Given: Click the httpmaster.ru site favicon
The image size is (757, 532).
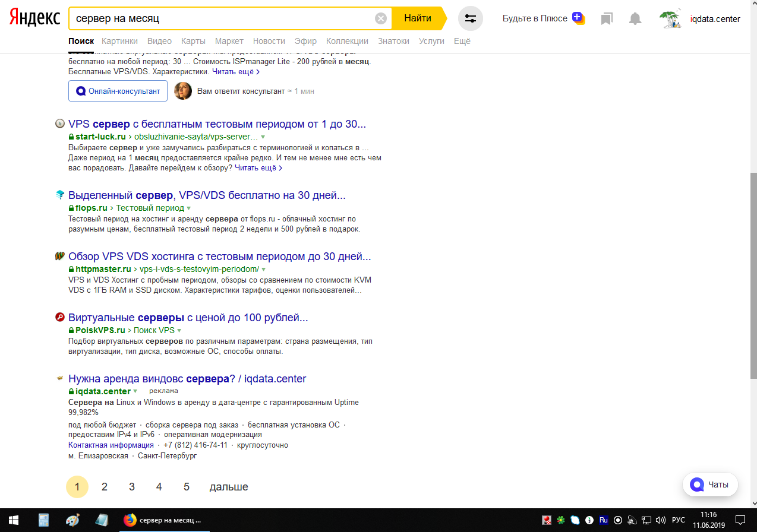Looking at the screenshot, I should 59,256.
